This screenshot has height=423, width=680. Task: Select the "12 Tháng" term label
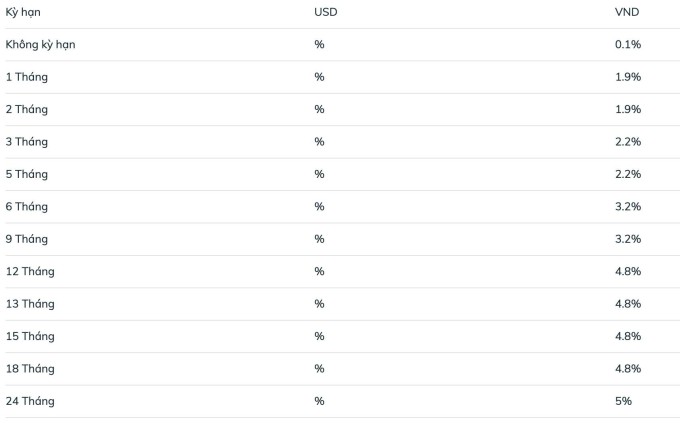point(30,271)
